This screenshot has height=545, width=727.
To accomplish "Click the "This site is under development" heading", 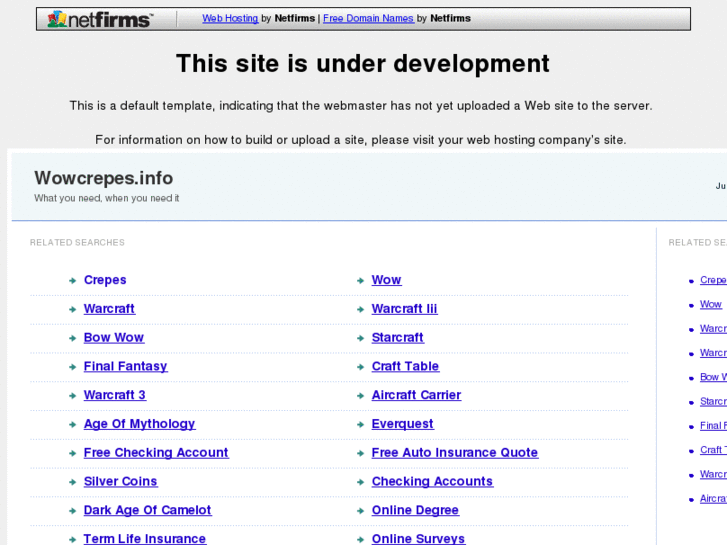I will pos(363,64).
